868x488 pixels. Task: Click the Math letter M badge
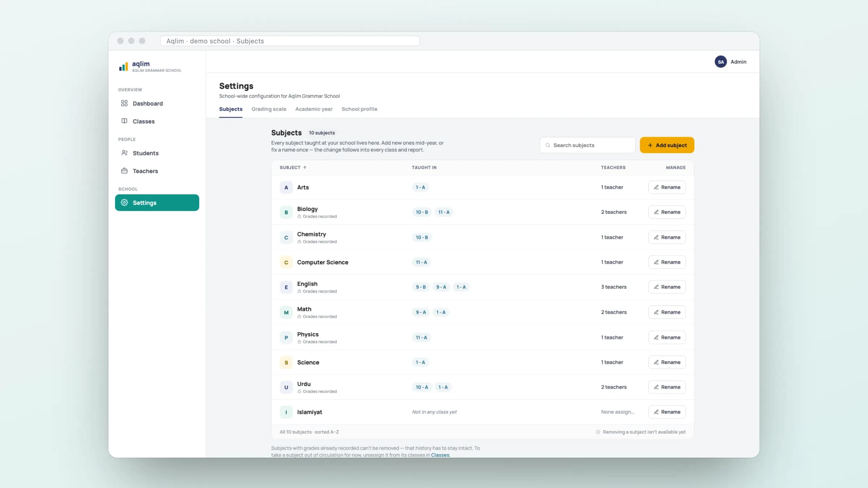tap(286, 312)
